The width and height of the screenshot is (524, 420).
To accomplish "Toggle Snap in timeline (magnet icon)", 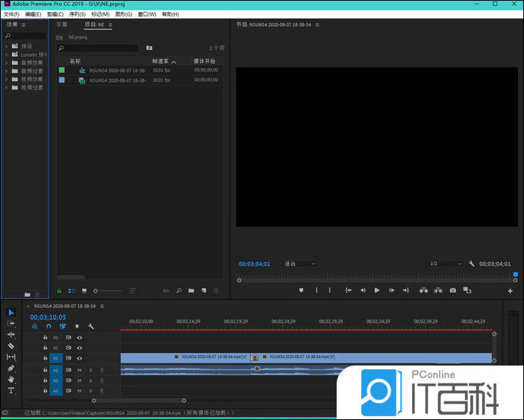I will point(49,326).
